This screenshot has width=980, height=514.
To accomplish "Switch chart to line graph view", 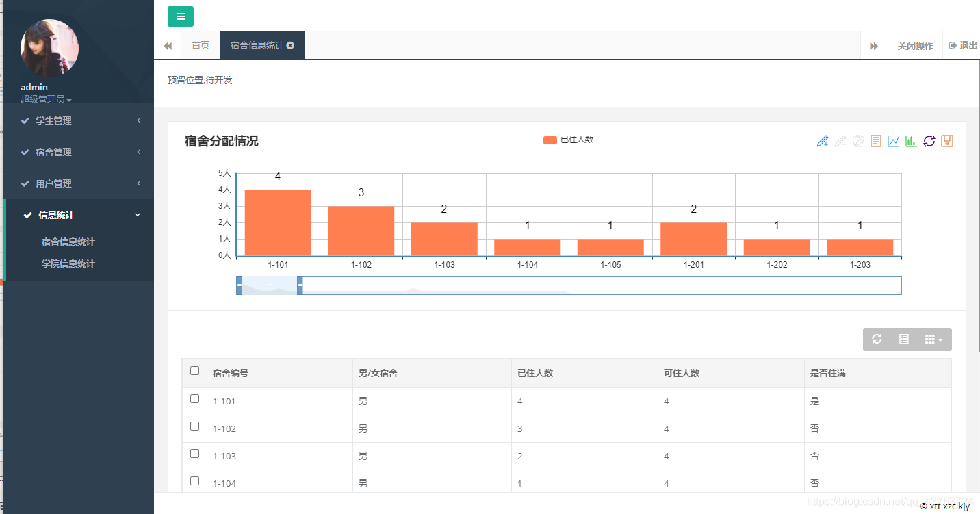I will [893, 141].
